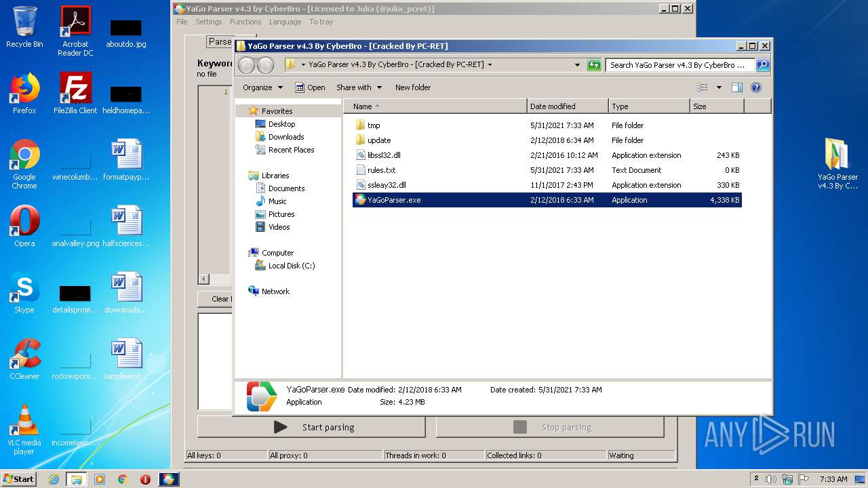Switch to the Parser tab in YaGo
The height and width of the screenshot is (488, 868).
tap(220, 41)
